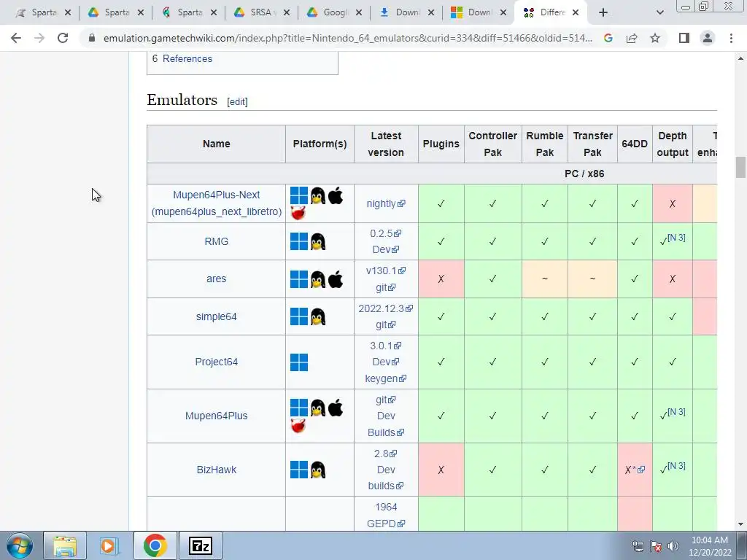Open the nightly version link

(x=385, y=204)
